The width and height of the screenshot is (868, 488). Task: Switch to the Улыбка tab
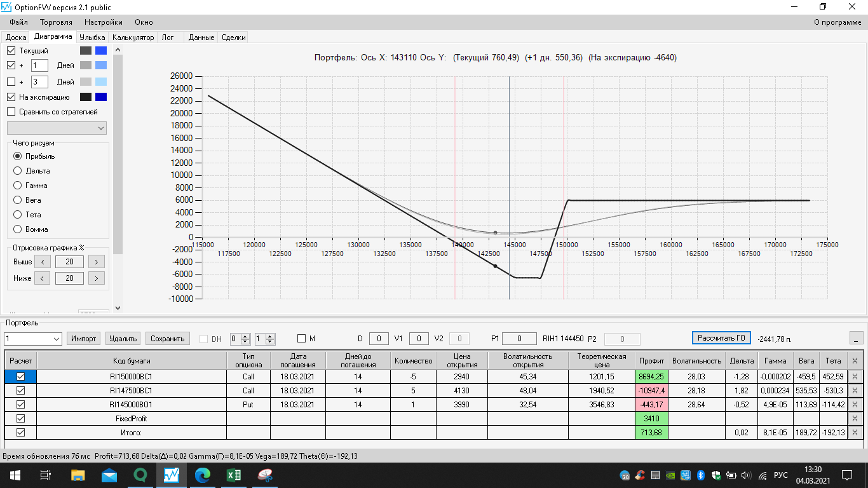coord(93,37)
